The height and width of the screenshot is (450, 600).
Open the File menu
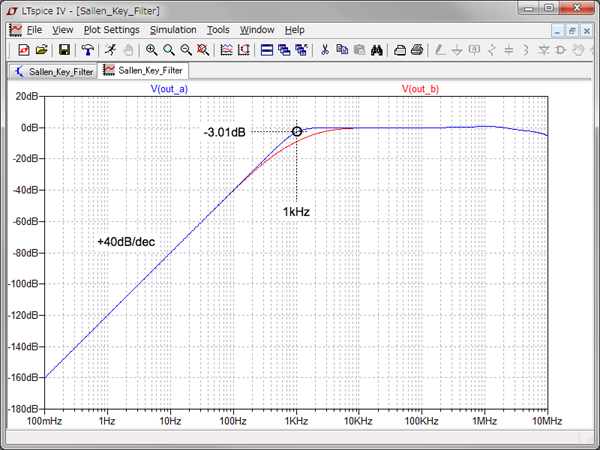(x=34, y=30)
